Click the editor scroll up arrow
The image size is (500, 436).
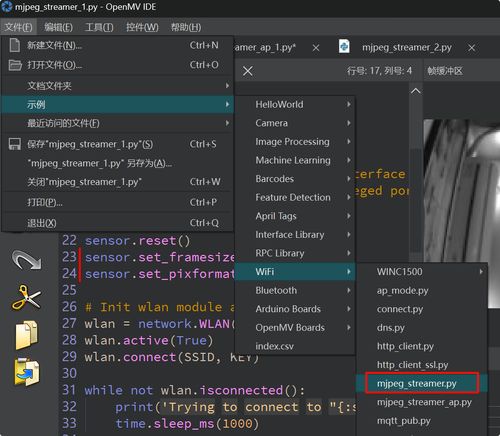coord(415,91)
